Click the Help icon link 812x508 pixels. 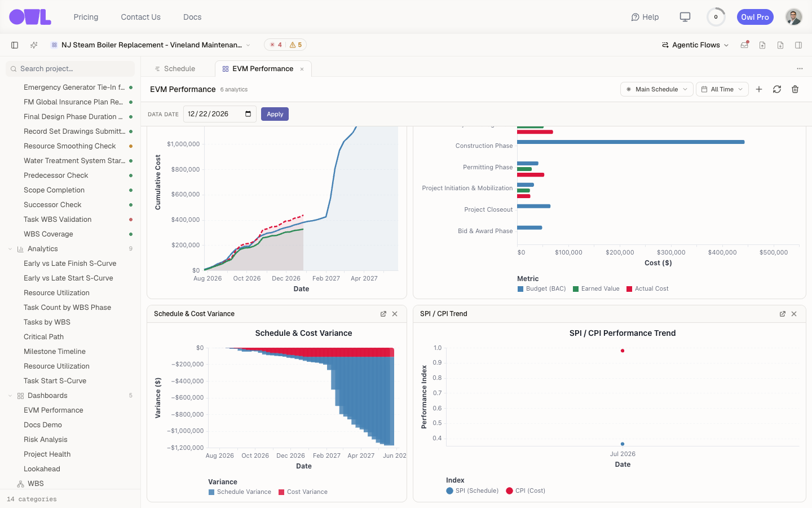coord(645,17)
